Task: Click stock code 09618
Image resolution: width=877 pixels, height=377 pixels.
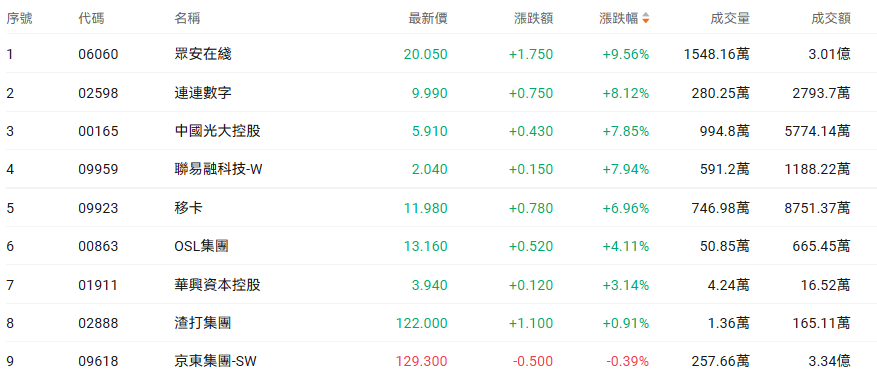Action: click(98, 361)
